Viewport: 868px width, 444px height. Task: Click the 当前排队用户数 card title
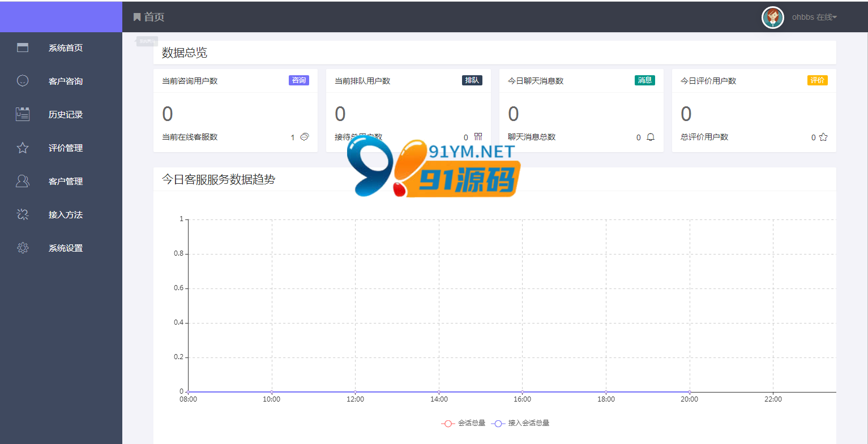[x=362, y=81]
